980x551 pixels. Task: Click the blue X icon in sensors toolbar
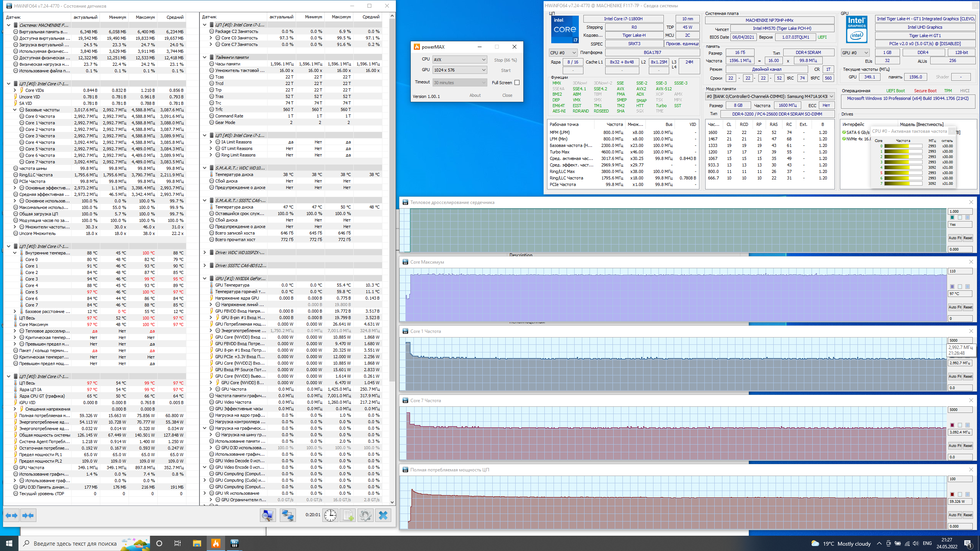coord(383,515)
